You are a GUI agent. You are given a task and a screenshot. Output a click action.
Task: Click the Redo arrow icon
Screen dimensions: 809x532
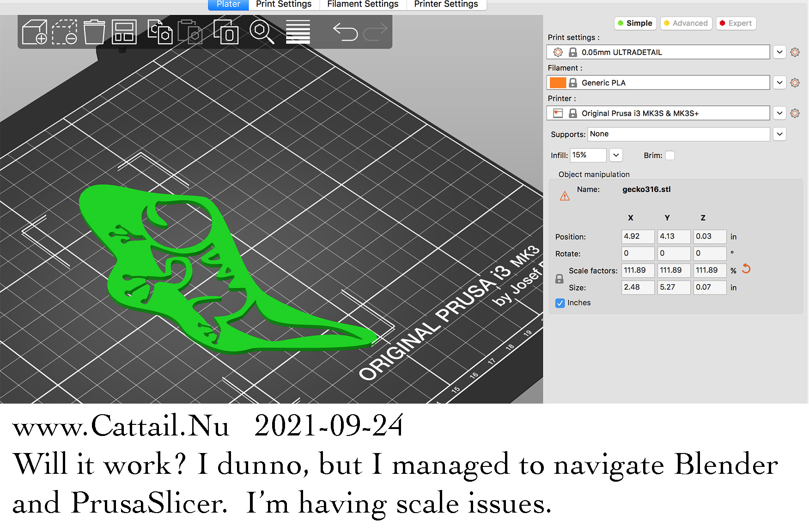375,32
